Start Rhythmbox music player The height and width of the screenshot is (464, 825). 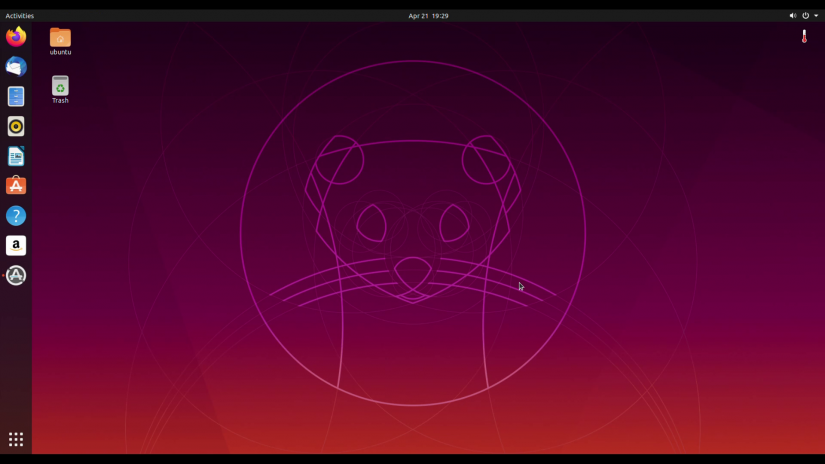click(x=16, y=127)
